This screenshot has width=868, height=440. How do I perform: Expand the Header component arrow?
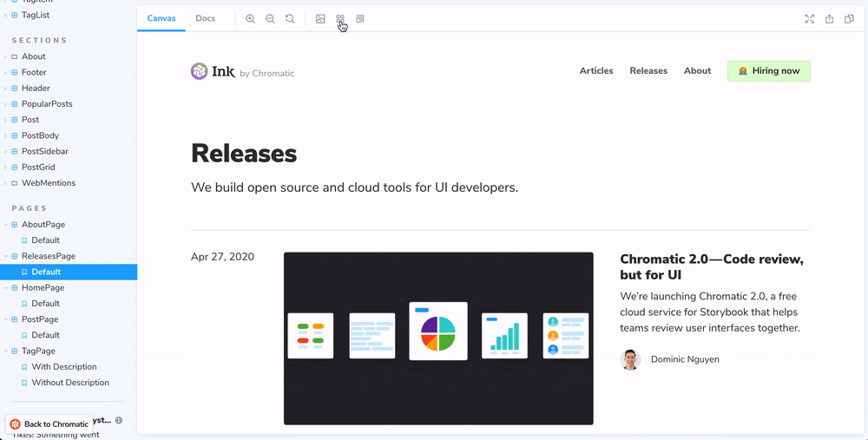tap(5, 88)
